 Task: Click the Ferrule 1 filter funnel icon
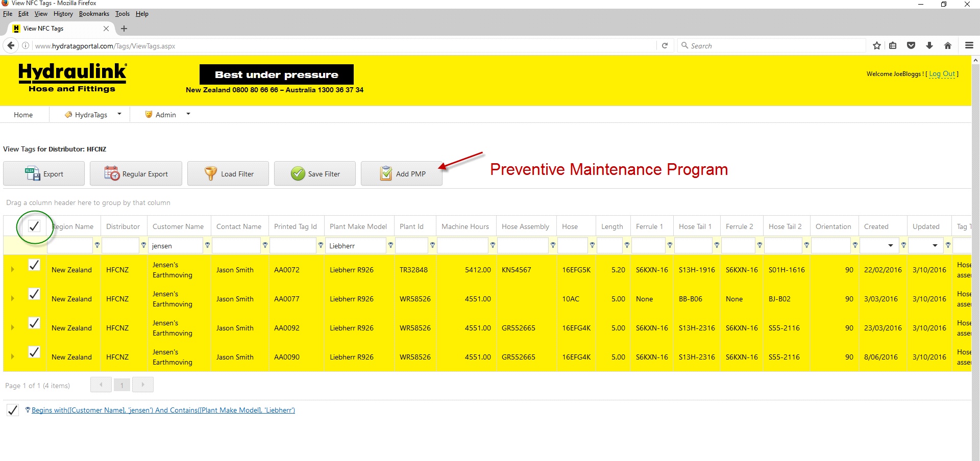[x=670, y=245]
